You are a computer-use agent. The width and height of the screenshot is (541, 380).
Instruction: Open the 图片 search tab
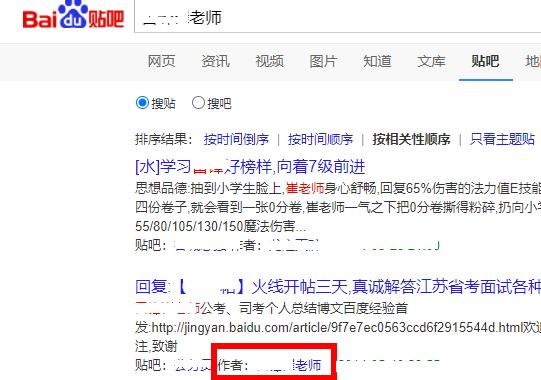click(x=323, y=61)
